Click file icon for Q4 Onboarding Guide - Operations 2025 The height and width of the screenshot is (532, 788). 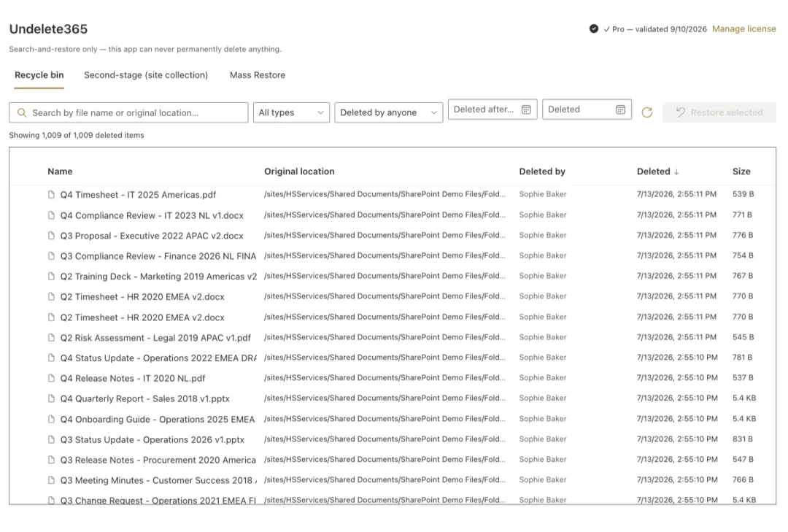51,419
